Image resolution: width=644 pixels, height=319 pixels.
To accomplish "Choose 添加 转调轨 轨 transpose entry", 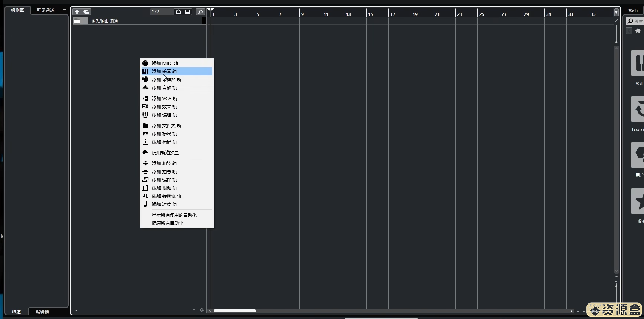I will click(177, 196).
